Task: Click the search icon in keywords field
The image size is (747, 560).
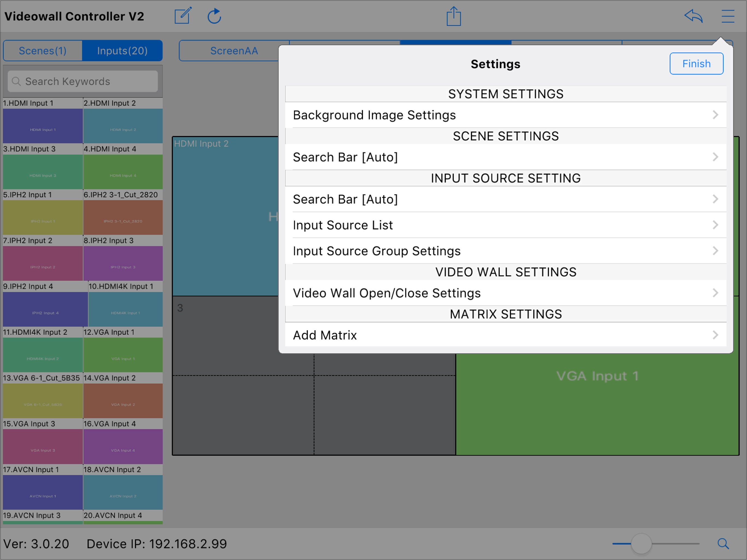Action: pos(16,81)
